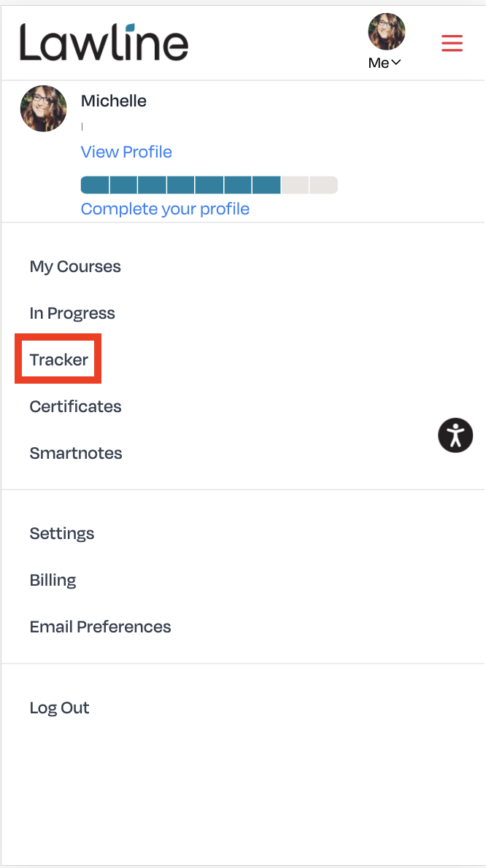The image size is (486, 868).
Task: Go to In Progress courses
Action: click(72, 313)
